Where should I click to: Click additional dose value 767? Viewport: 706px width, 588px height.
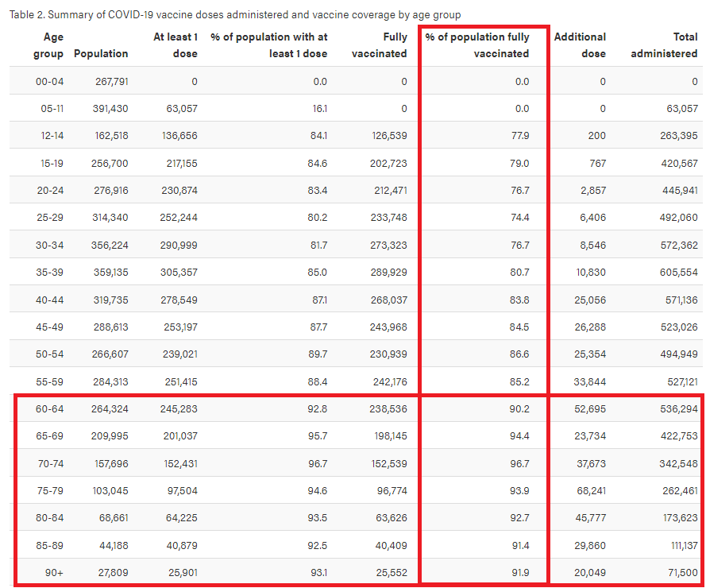(598, 163)
